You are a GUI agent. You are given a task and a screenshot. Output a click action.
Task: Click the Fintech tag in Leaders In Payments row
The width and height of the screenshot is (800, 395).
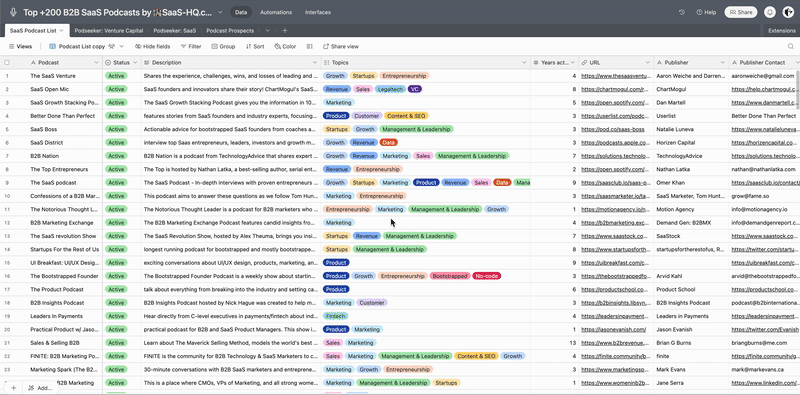click(336, 316)
